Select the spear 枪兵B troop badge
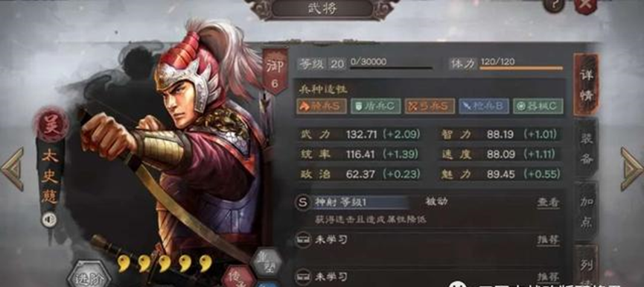This screenshot has height=287, width=644. tap(484, 106)
